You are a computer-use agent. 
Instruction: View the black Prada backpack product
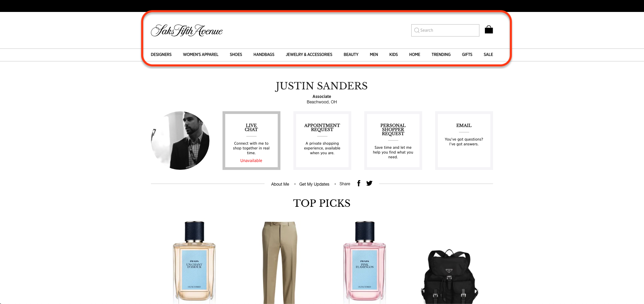pyautogui.click(x=449, y=276)
